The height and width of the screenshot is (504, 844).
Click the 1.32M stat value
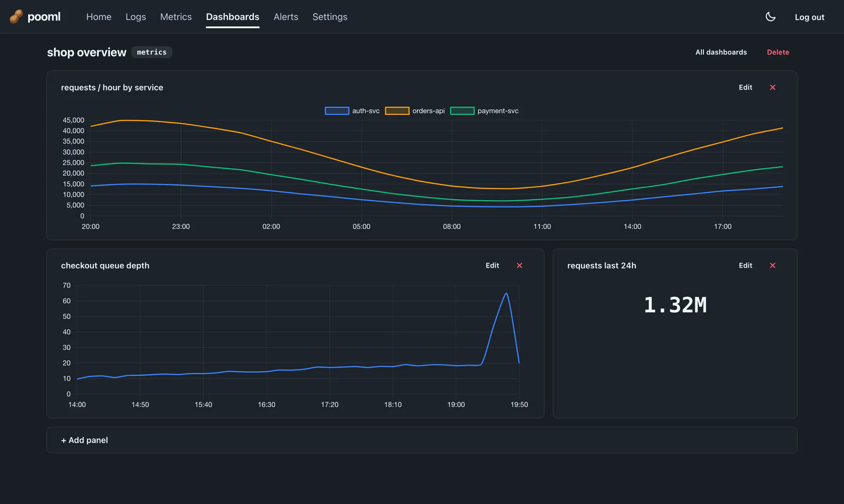click(675, 305)
